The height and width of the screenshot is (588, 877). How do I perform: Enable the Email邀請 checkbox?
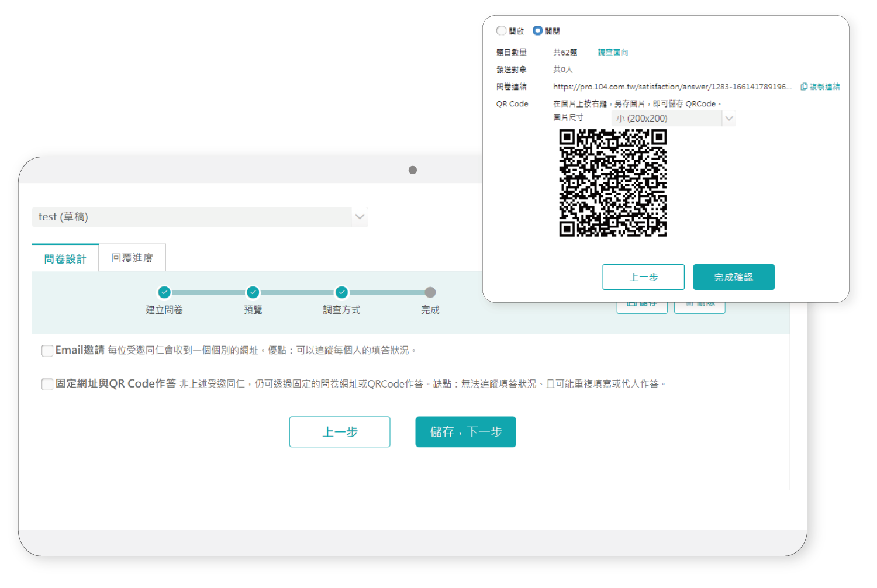point(47,351)
